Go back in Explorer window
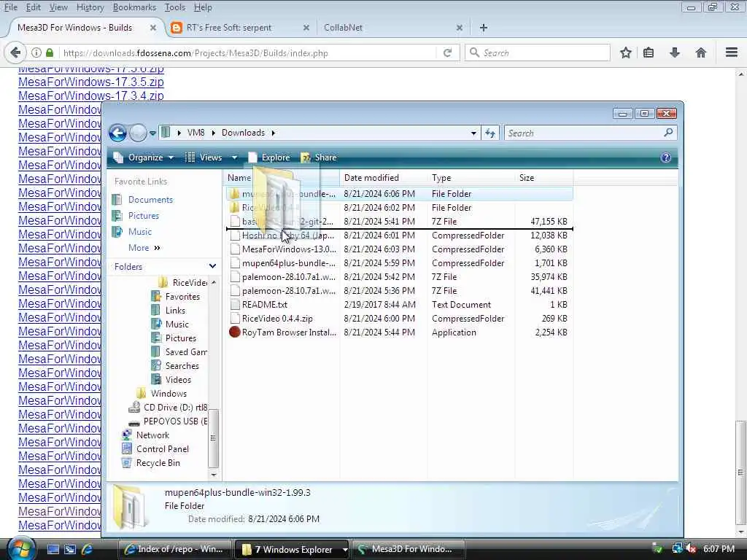Image resolution: width=747 pixels, height=560 pixels. 117,133
